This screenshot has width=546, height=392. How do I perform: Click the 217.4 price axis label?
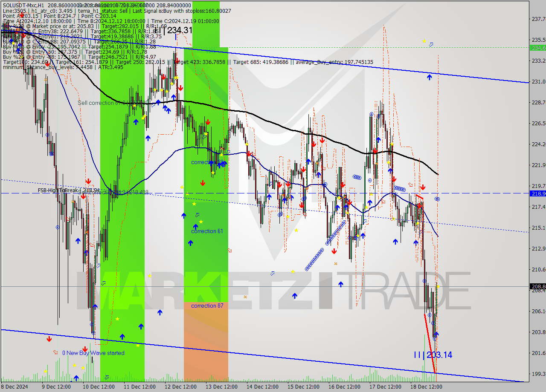pyautogui.click(x=538, y=207)
